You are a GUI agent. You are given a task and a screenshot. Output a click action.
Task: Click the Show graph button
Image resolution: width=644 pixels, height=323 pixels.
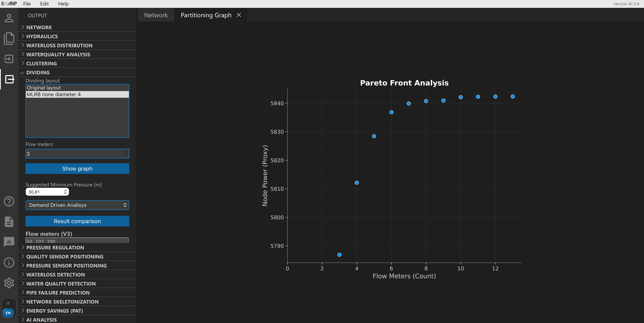(77, 169)
